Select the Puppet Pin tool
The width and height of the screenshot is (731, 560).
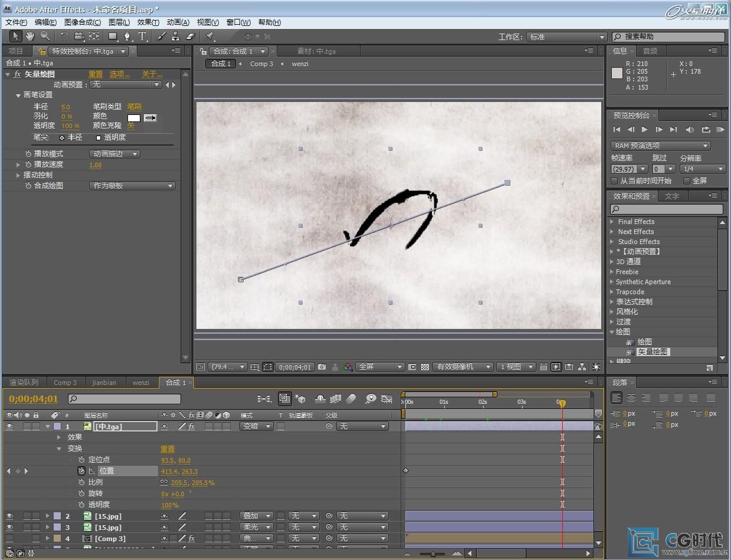[210, 37]
